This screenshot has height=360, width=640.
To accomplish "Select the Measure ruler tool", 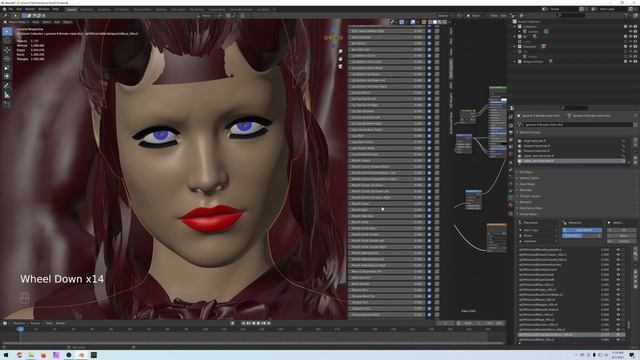I will [7, 95].
